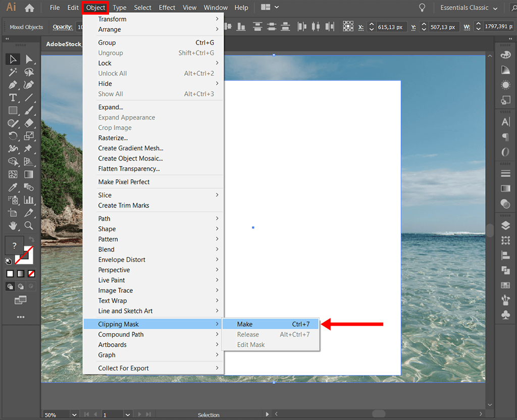Click the X position value field

391,27
